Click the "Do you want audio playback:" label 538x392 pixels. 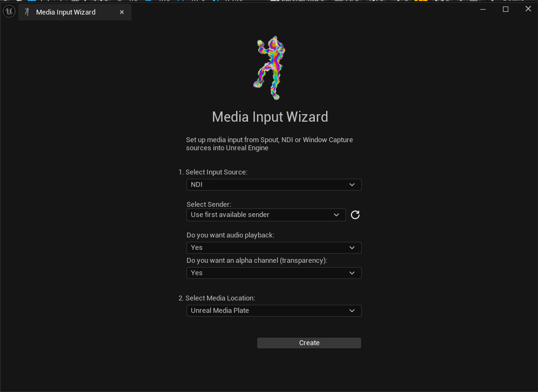pyautogui.click(x=231, y=235)
